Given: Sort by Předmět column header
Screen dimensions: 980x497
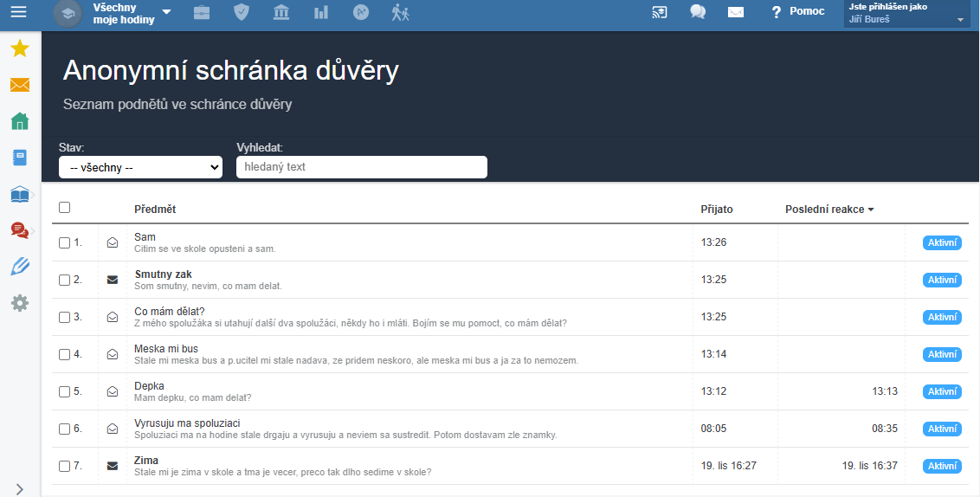Looking at the screenshot, I should click(x=155, y=210).
